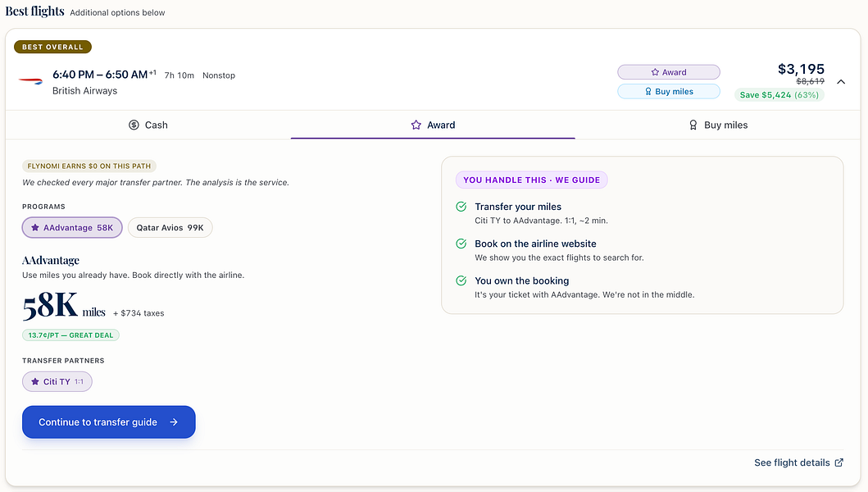Click the 58K miles figure
This screenshot has height=492, width=868.
coord(64,306)
